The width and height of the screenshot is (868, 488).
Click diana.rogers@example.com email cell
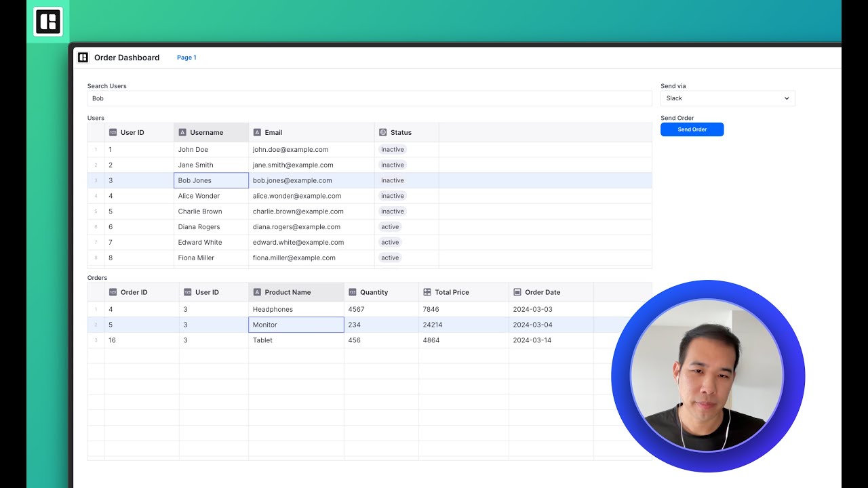click(311, 227)
